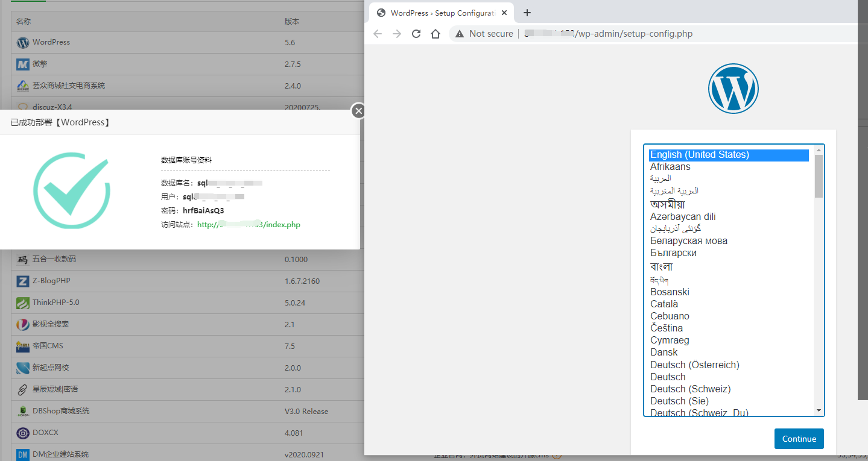Select Azərbaycan dili language

pyautogui.click(x=683, y=217)
